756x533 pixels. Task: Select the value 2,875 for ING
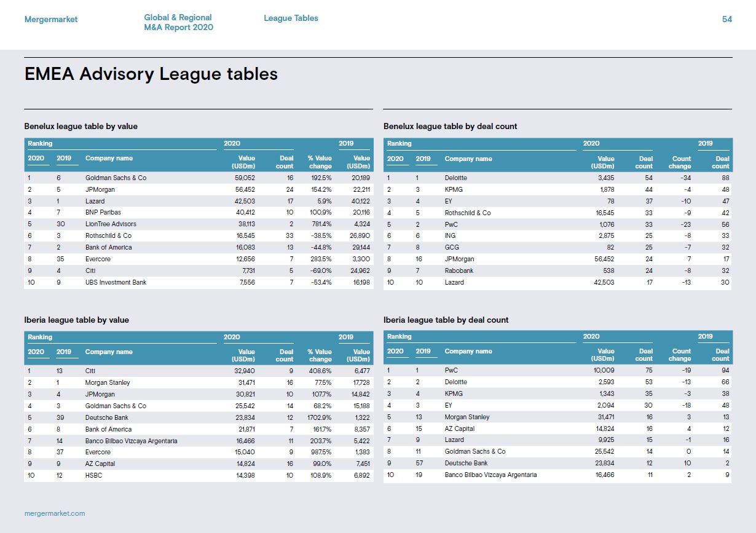[606, 236]
